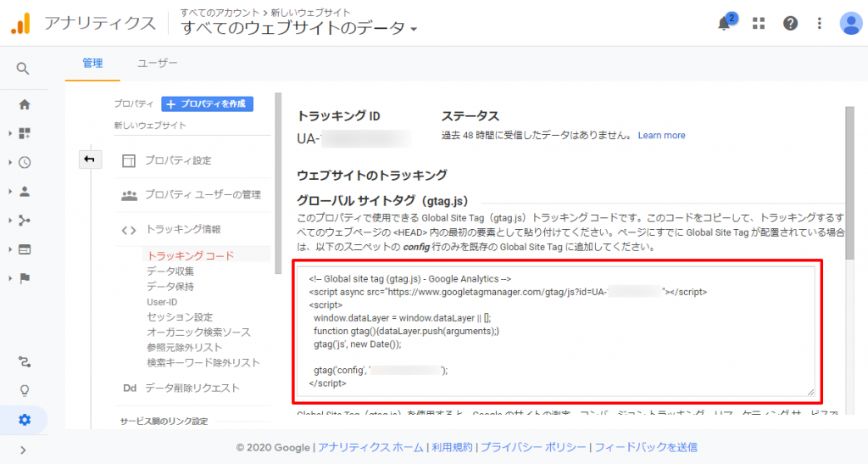This screenshot has height=464, width=868.
Task: Click the すべてのアカウント breadcrumb text
Action: (x=220, y=12)
